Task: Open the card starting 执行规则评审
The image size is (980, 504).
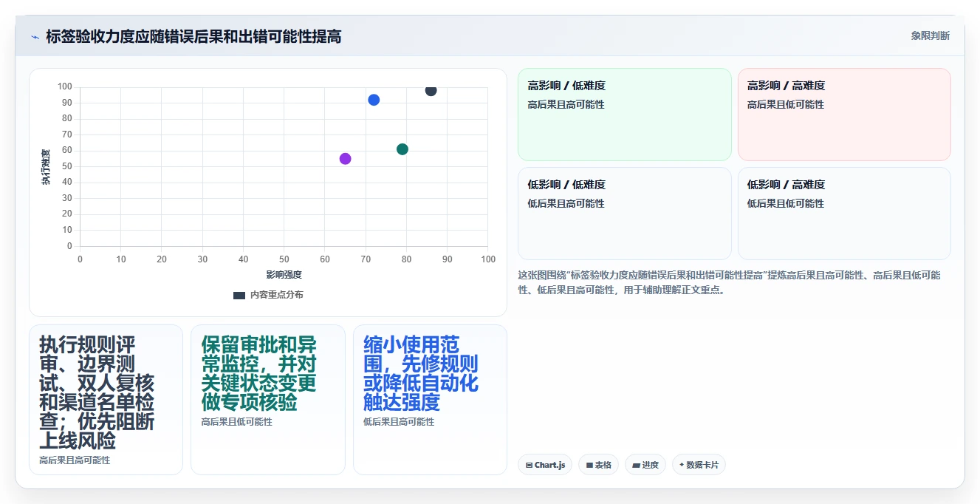Action: click(106, 400)
